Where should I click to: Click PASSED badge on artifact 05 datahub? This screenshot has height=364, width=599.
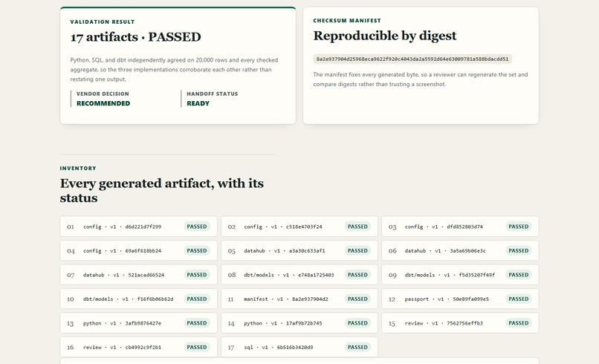pyautogui.click(x=357, y=250)
